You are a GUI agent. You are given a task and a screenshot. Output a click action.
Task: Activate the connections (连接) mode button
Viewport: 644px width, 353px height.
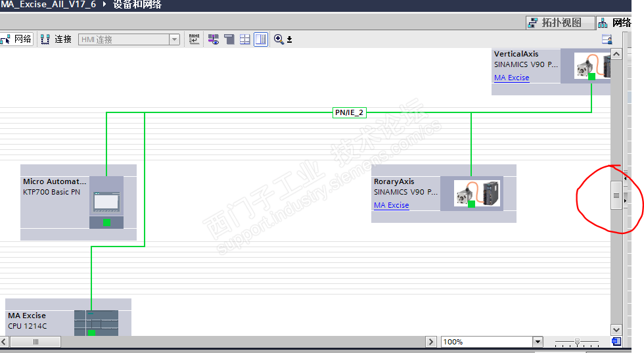coord(57,39)
